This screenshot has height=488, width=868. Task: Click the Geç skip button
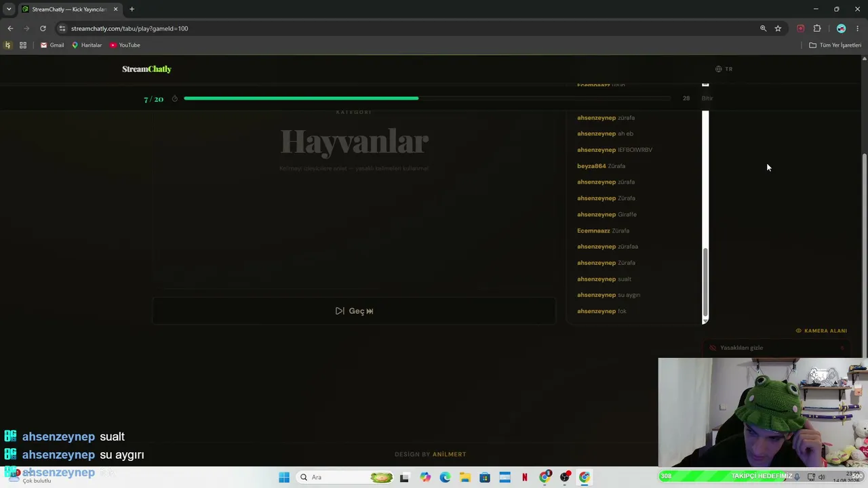354,311
